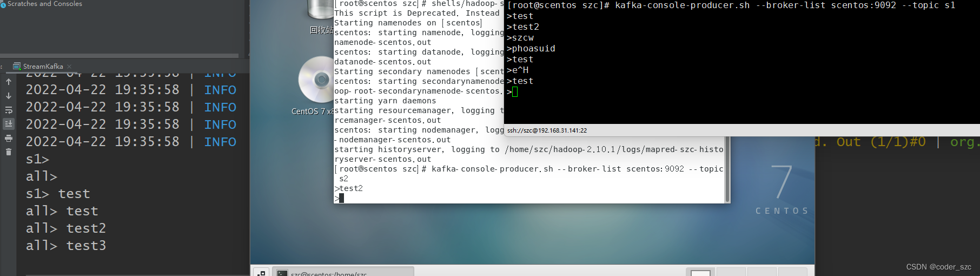Click 'szcw' line in the black terminal

coord(520,38)
